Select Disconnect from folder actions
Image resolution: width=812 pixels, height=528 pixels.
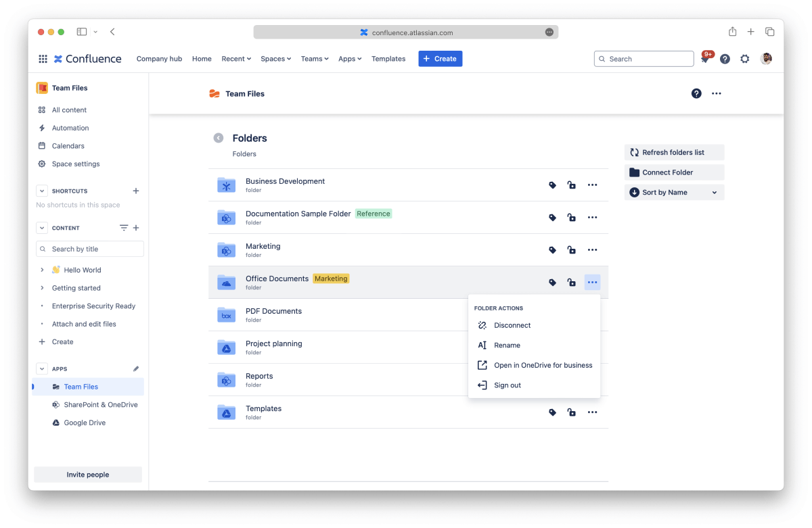[534, 325]
